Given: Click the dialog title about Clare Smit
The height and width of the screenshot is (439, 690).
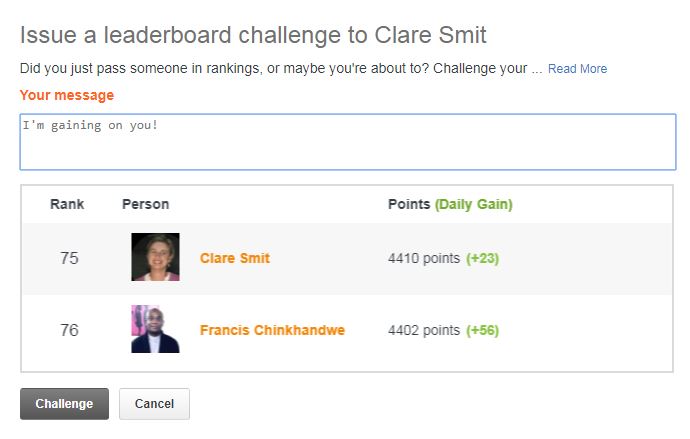Looking at the screenshot, I should tap(253, 35).
